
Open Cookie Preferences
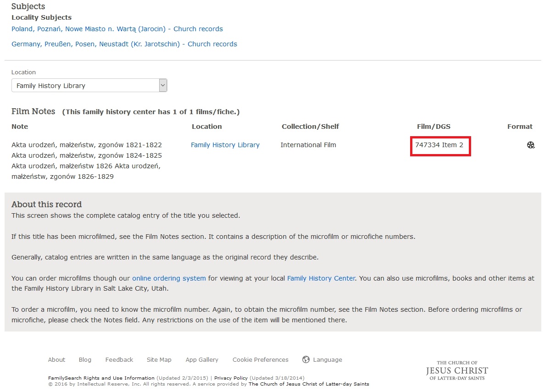[x=260, y=360]
